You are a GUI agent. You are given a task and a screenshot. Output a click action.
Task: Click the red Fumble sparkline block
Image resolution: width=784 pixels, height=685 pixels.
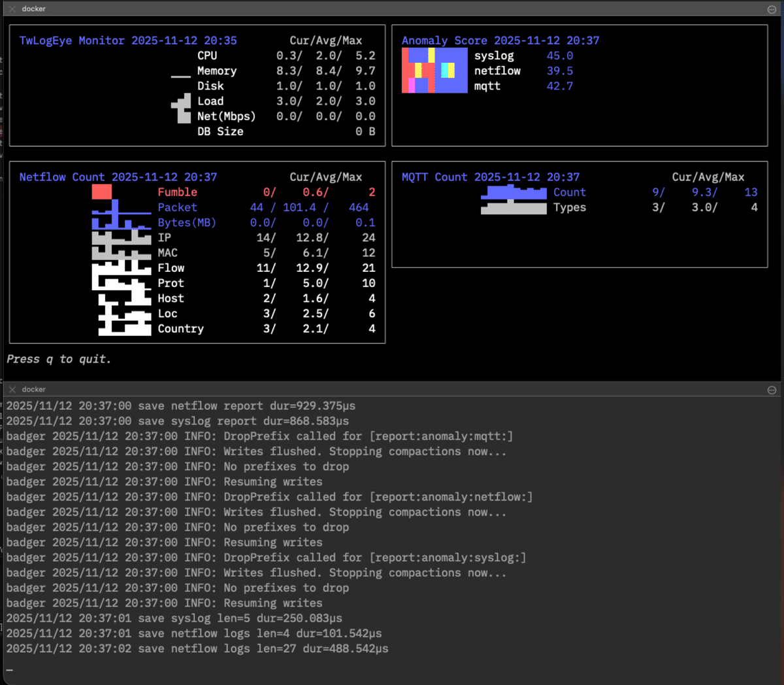(x=102, y=192)
